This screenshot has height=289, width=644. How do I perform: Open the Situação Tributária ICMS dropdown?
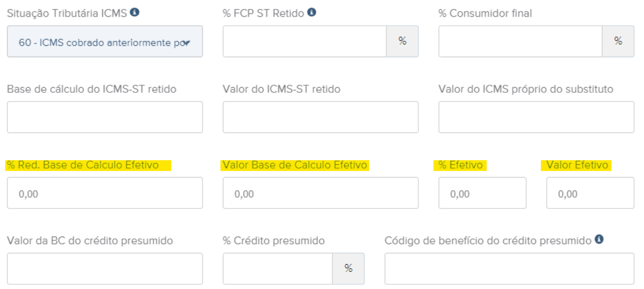coord(105,42)
